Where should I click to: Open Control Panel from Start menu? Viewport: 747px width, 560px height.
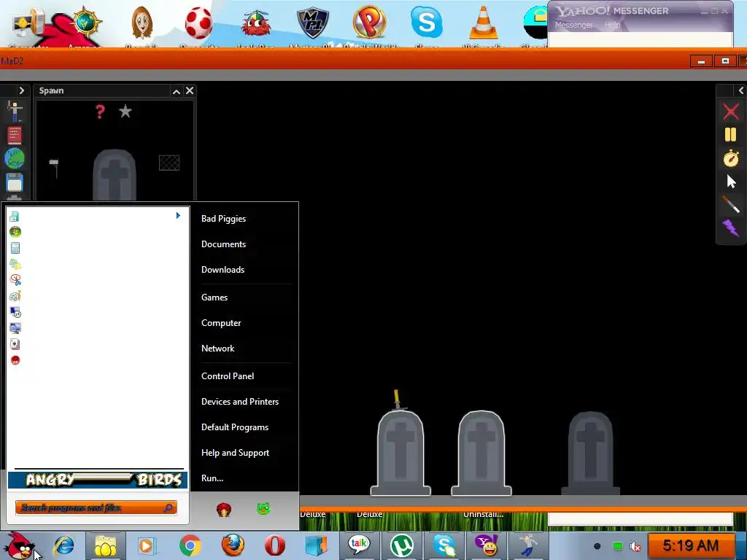pos(228,376)
